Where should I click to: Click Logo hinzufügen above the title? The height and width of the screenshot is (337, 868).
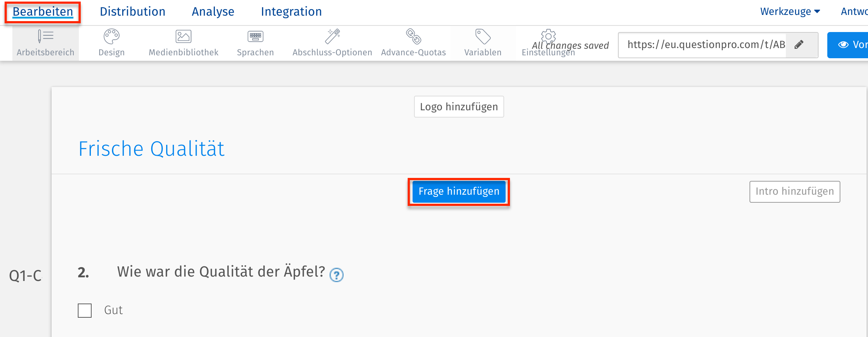click(458, 107)
